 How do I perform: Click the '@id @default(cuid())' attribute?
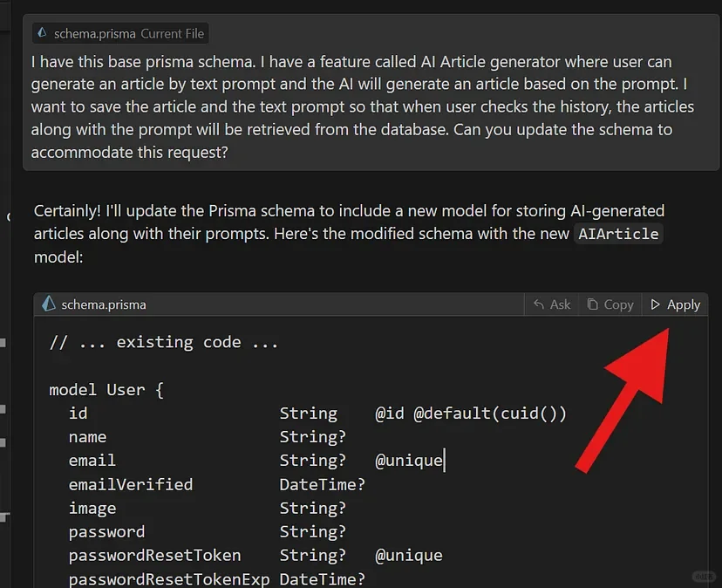pos(471,414)
